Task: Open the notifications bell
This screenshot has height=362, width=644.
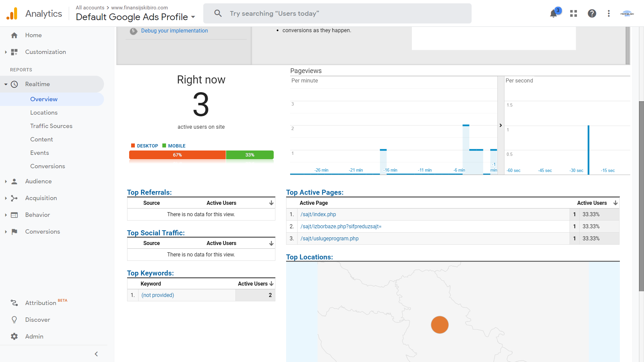Action: tap(553, 13)
